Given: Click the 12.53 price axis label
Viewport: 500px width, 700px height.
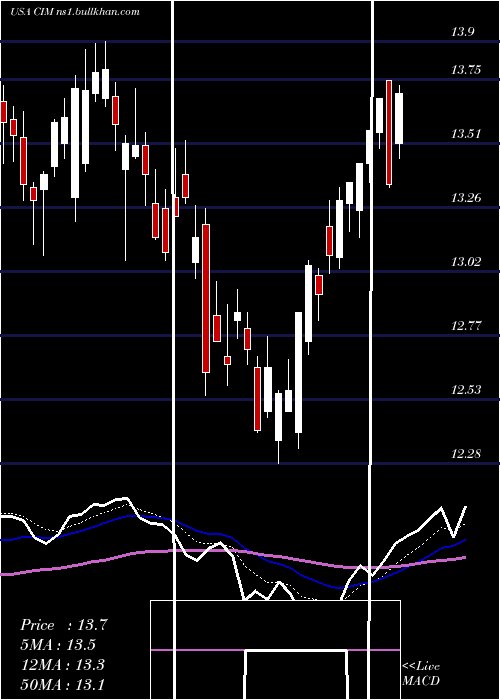Looking at the screenshot, I should coord(466,390).
